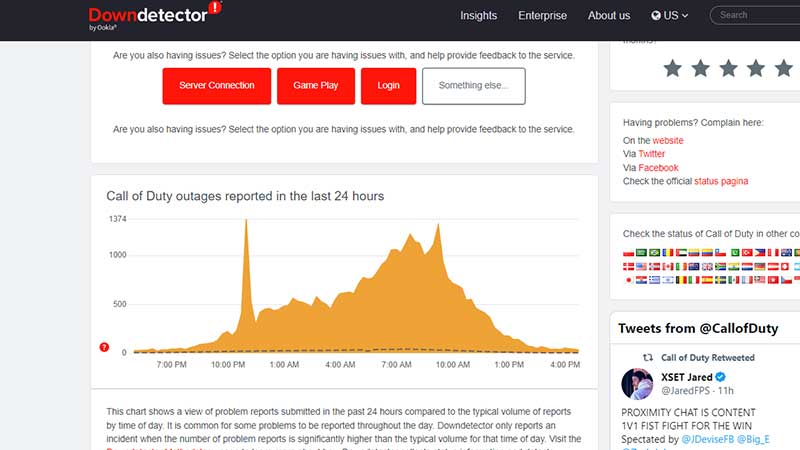Click the @JaredFPS handle
Viewport: 800px width, 450px height.
coord(685,391)
